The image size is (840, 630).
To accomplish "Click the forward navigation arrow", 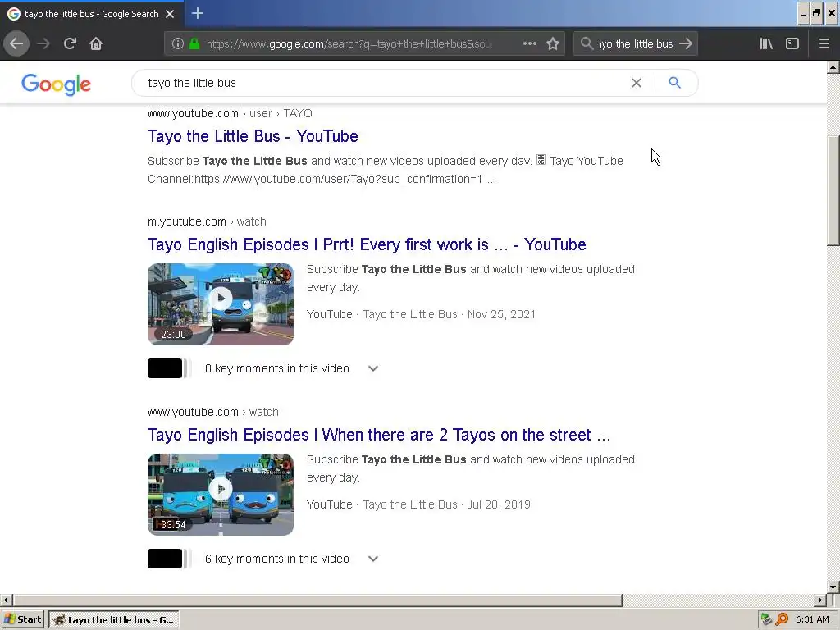I will (x=43, y=43).
